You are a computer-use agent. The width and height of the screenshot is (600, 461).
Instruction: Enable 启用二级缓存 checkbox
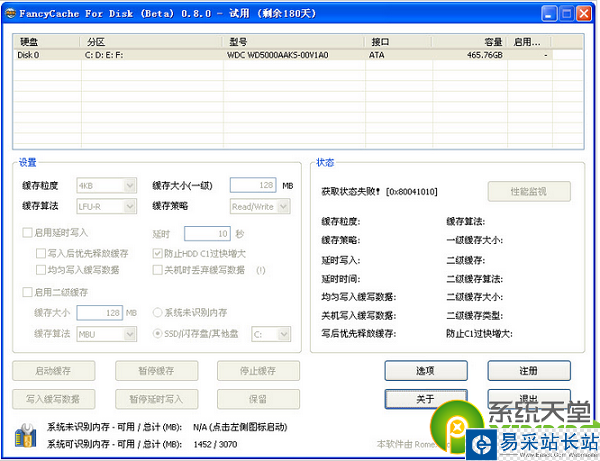point(27,292)
